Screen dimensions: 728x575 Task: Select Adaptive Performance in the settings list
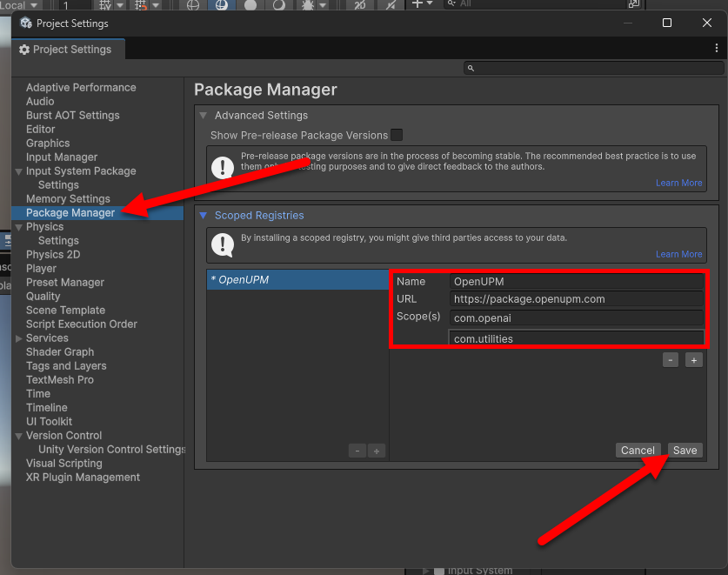81,87
